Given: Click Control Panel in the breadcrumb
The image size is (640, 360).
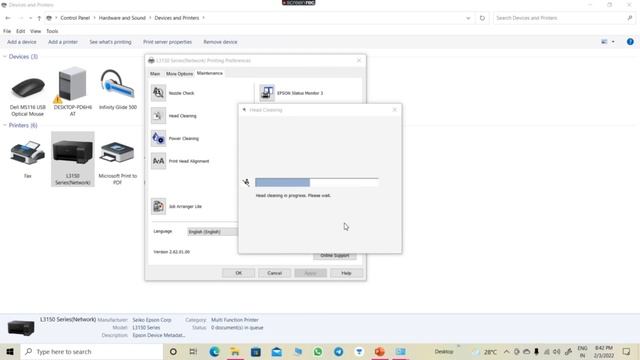Looking at the screenshot, I should 75,18.
